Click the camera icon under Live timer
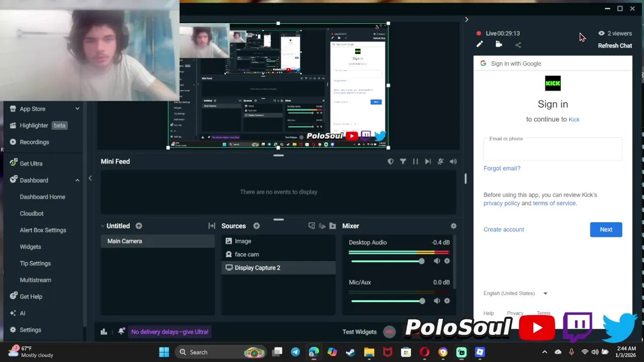The image size is (644, 362). [x=499, y=44]
